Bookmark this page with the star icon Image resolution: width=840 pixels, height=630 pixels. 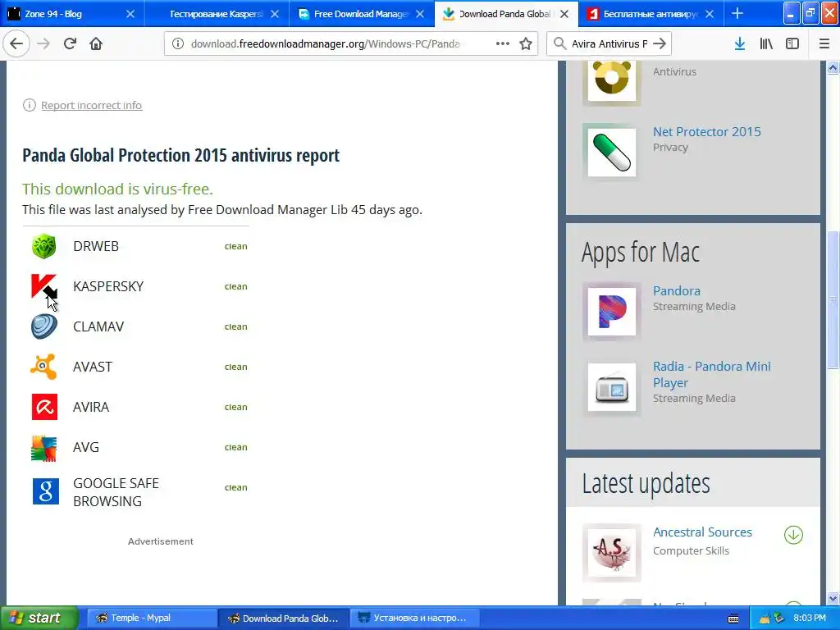click(x=526, y=43)
